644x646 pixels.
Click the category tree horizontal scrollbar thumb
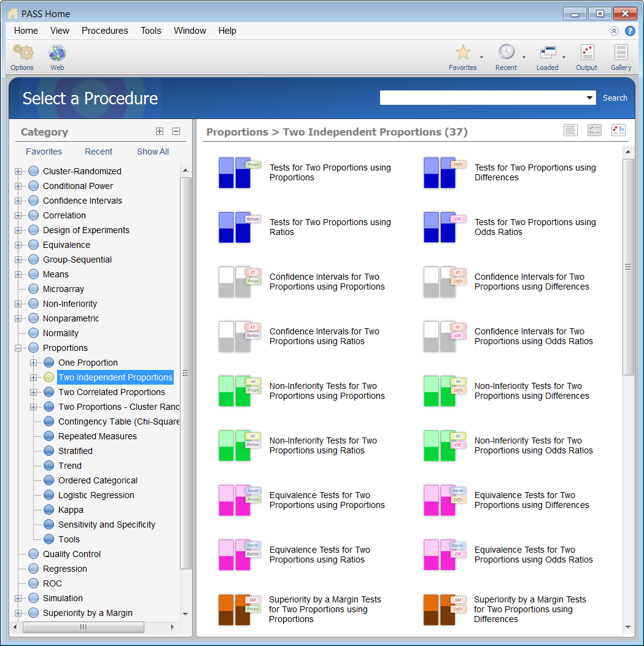point(83,627)
